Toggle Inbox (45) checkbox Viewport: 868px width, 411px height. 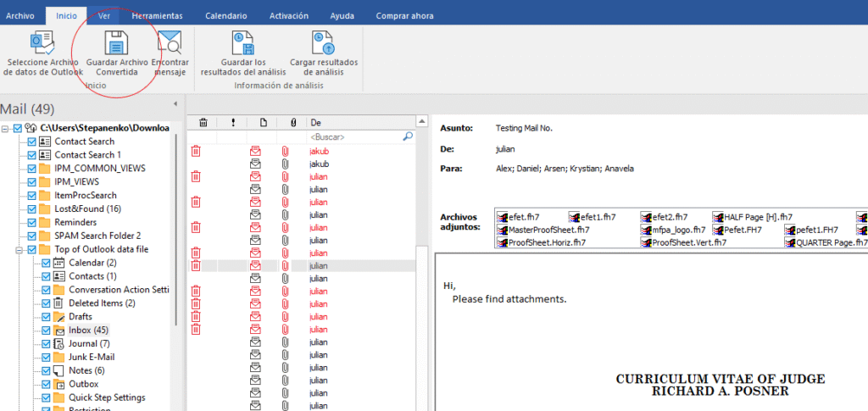point(46,330)
